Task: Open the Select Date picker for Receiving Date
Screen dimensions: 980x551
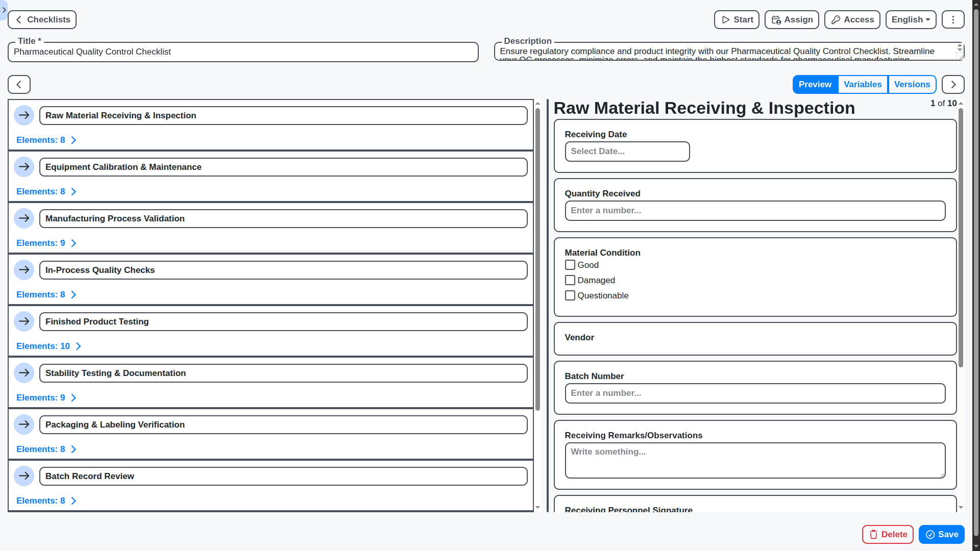Action: [x=627, y=151]
